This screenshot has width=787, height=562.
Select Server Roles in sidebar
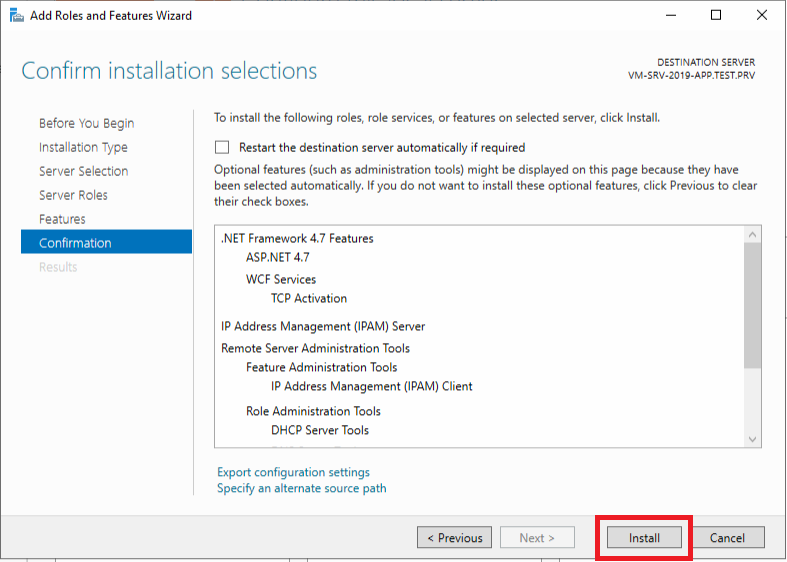[73, 195]
